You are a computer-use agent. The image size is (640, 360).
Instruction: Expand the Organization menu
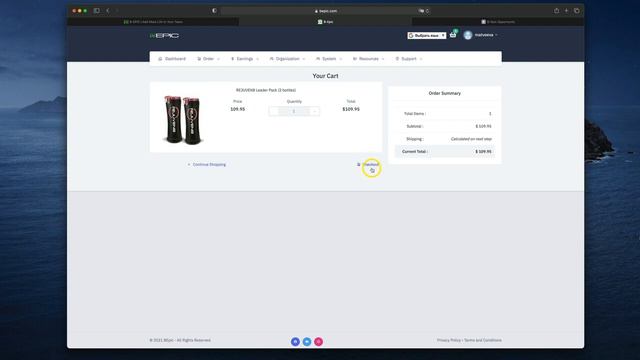(287, 59)
